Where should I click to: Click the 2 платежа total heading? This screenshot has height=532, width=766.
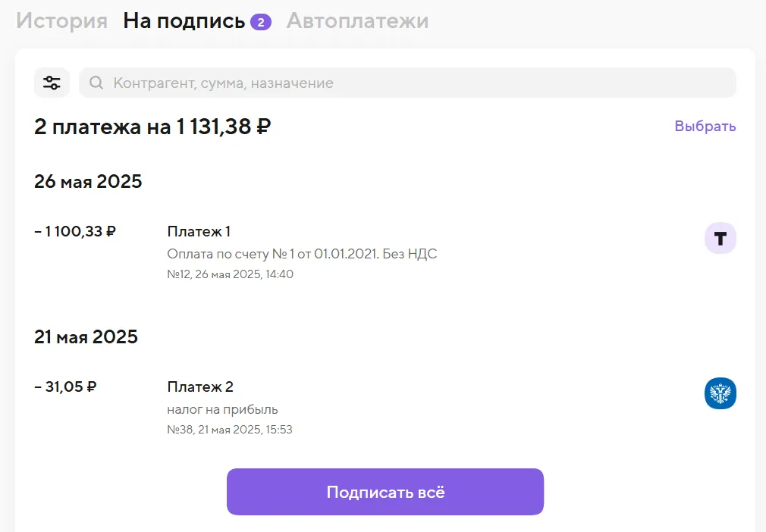click(152, 127)
